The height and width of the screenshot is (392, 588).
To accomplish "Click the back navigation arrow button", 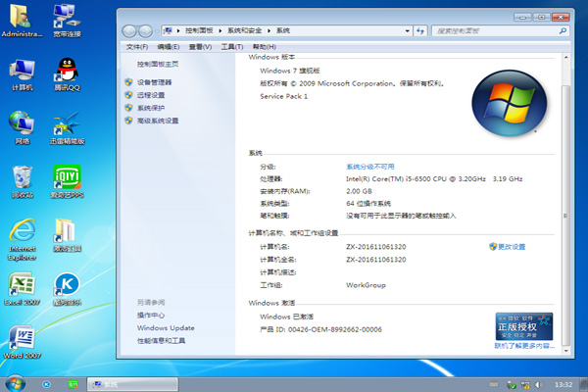I will click(x=132, y=31).
